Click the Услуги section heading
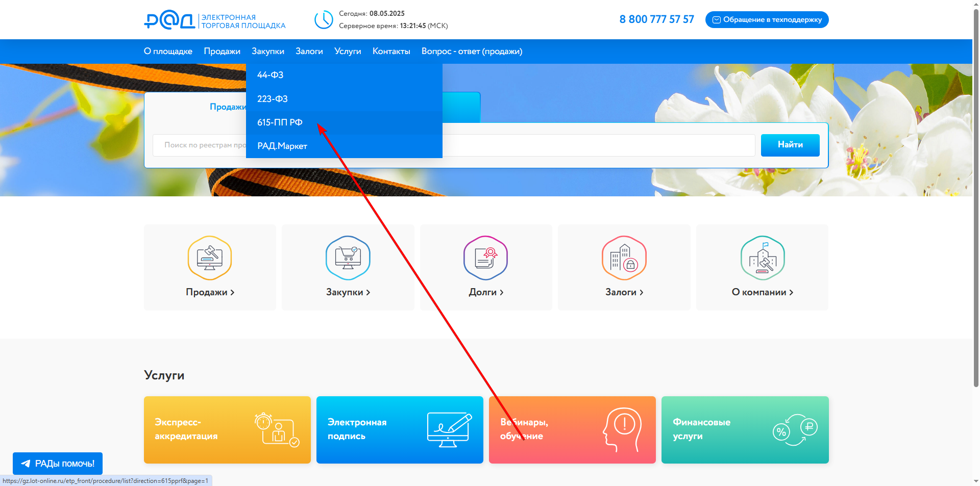Screen dimensions: 980x486 [x=164, y=375]
